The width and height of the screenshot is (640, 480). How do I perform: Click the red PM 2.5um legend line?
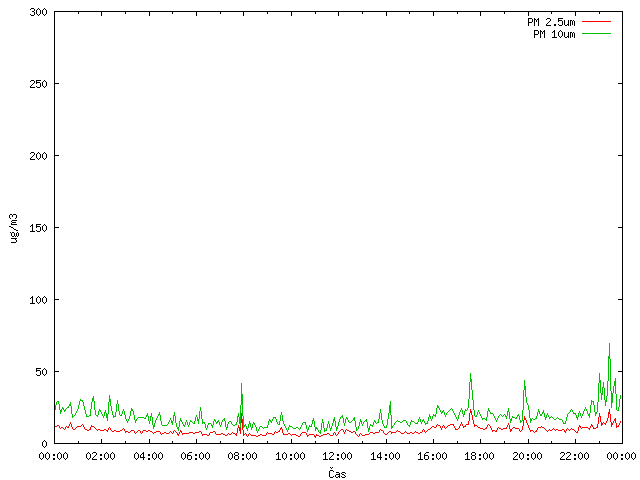coord(596,22)
